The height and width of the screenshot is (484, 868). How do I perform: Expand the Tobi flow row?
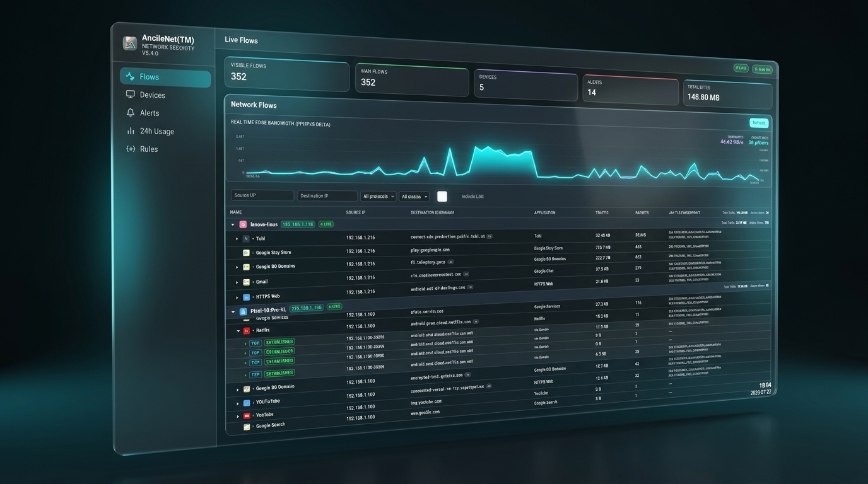tap(237, 239)
